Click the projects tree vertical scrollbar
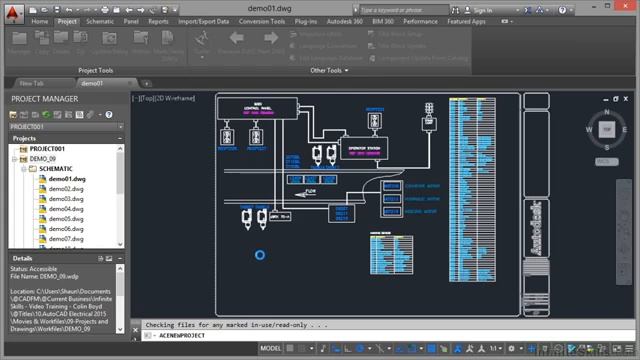 [120, 196]
